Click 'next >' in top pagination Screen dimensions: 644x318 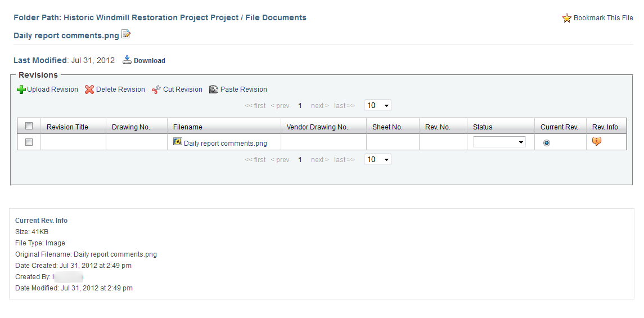tap(319, 106)
